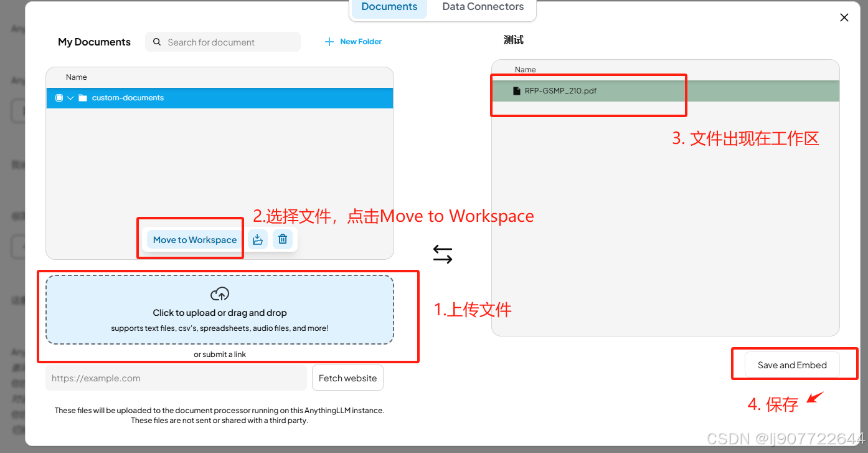Click the cloud upload icon
The image size is (868, 453).
[220, 293]
